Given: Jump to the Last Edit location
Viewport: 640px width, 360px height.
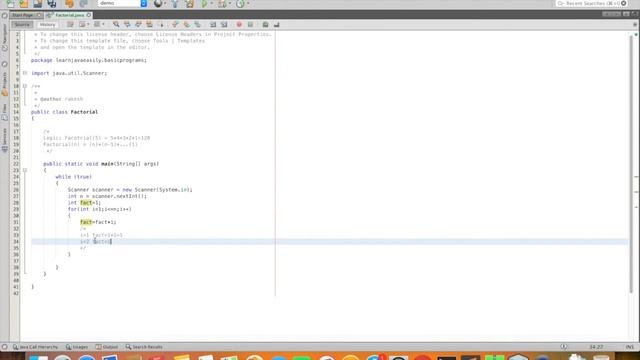Looking at the screenshot, I should (70, 24).
